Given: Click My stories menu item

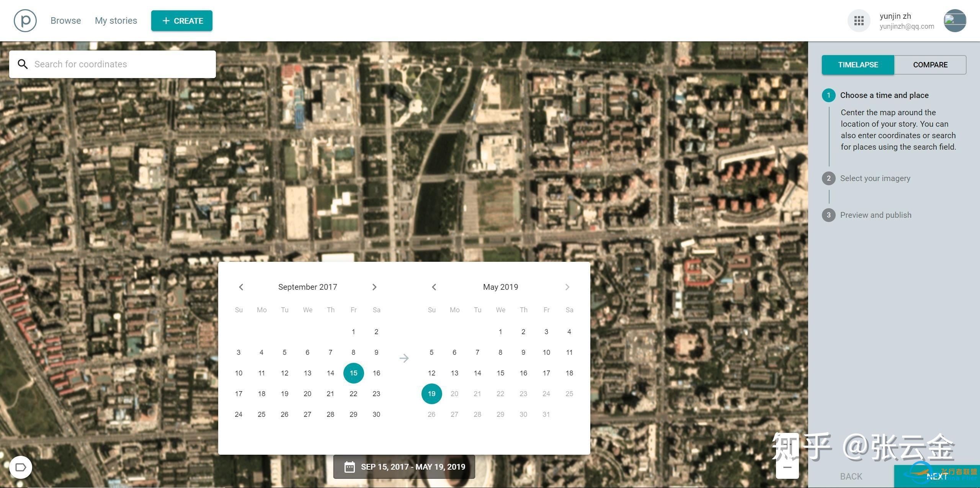Looking at the screenshot, I should point(116,21).
